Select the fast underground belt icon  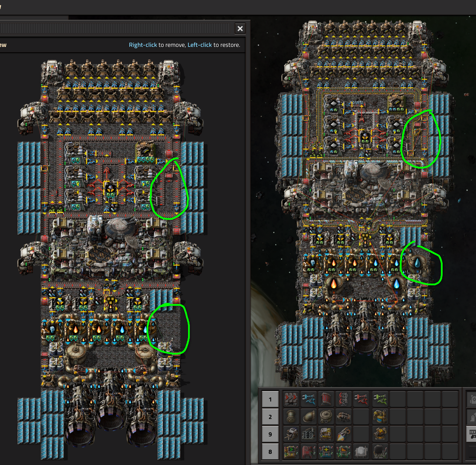pyautogui.click(x=326, y=399)
